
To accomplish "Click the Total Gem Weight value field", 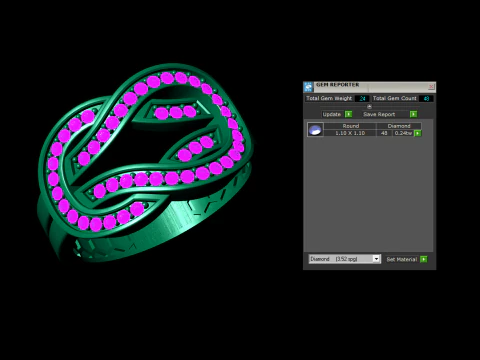I will (x=362, y=98).
